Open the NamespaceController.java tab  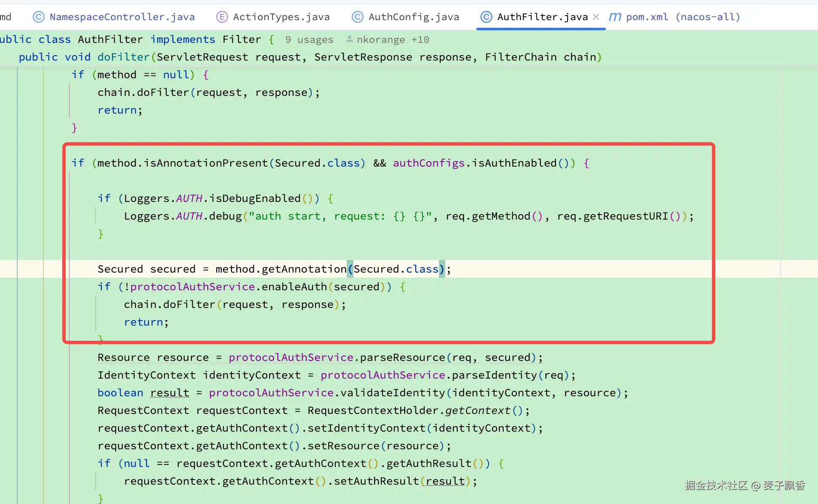pos(122,17)
